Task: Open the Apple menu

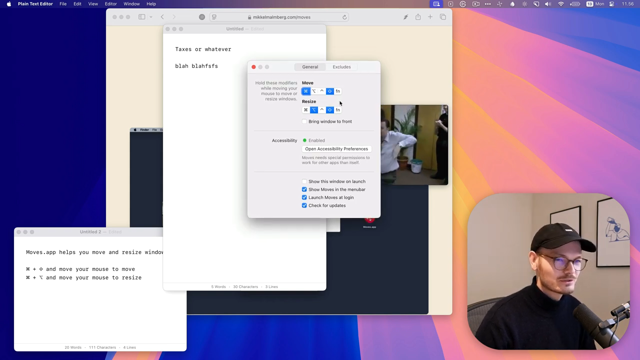Action: click(9, 4)
